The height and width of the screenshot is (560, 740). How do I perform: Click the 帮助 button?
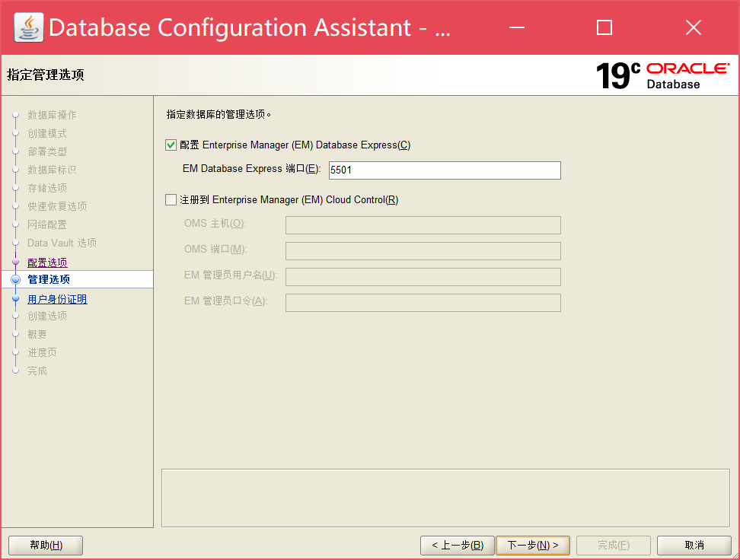45,545
